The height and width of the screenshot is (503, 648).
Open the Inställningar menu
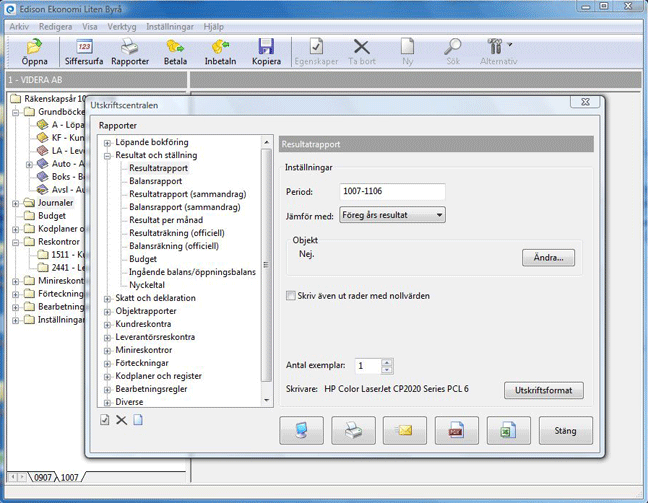point(170,27)
